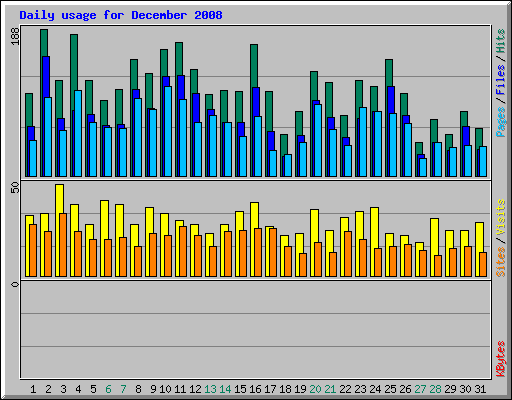Click the blue 'Files' legend word
Screen dimensions: 512x400
[500, 79]
